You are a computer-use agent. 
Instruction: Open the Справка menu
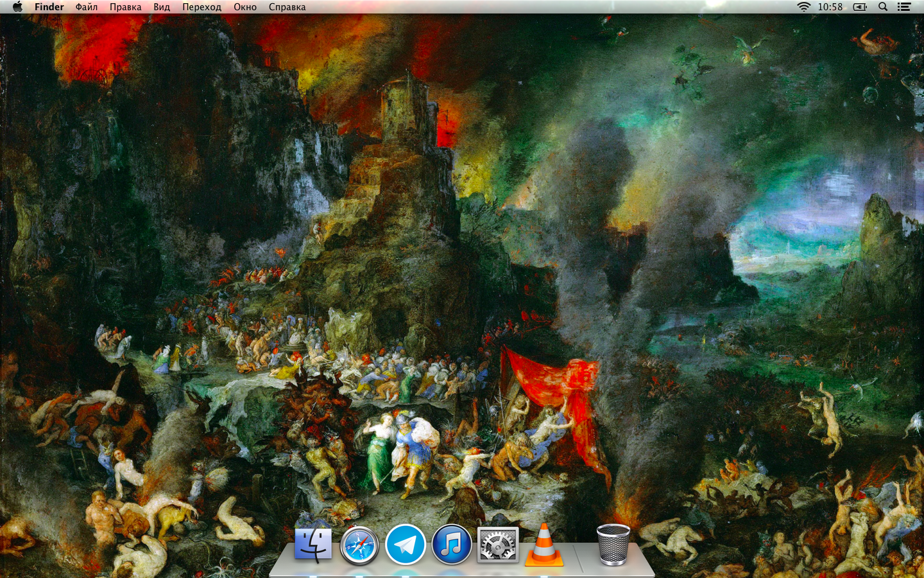pyautogui.click(x=287, y=7)
